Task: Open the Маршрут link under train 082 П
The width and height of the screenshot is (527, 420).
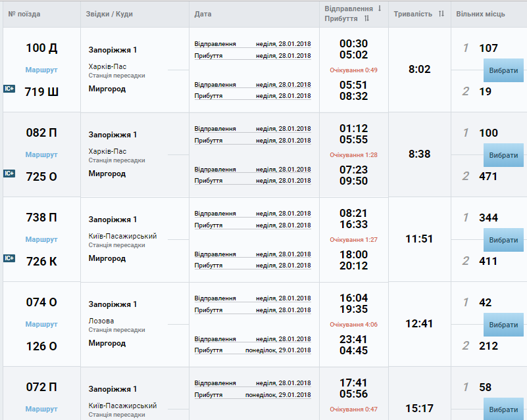Action: click(41, 154)
